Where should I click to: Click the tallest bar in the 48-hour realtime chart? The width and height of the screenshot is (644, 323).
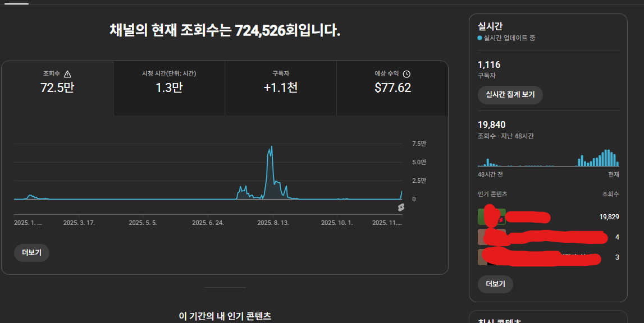click(x=607, y=158)
